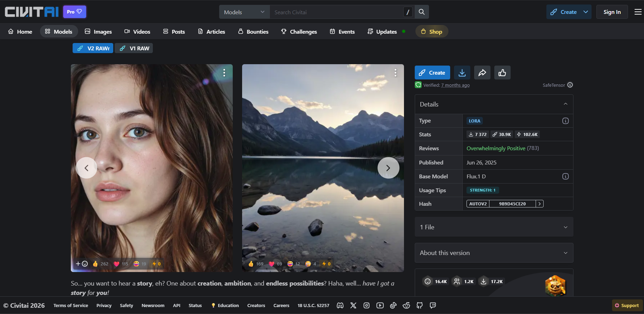
Task: Click the STRENGTH: 1 usage tip badge
Action: (x=483, y=190)
